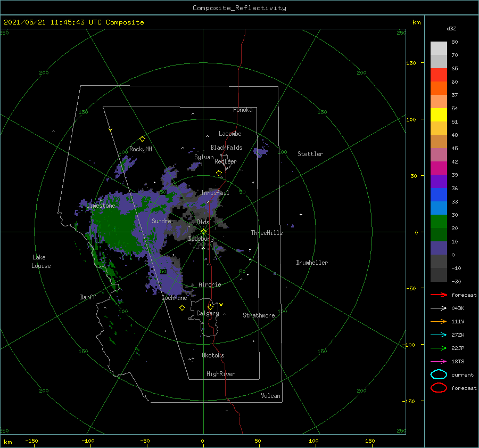The image size is (479, 448).
Task: Click the Drumheller label
Action: (x=312, y=263)
